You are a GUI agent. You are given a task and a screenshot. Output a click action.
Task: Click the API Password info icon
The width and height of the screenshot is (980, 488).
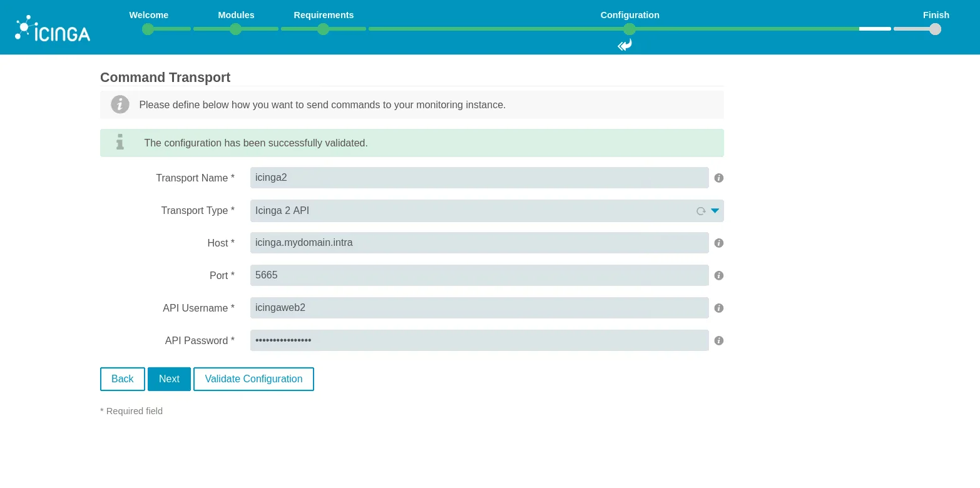click(x=718, y=341)
